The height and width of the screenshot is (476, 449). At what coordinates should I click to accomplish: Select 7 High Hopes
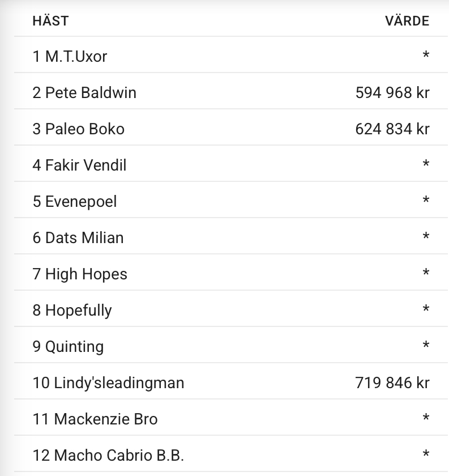click(80, 274)
